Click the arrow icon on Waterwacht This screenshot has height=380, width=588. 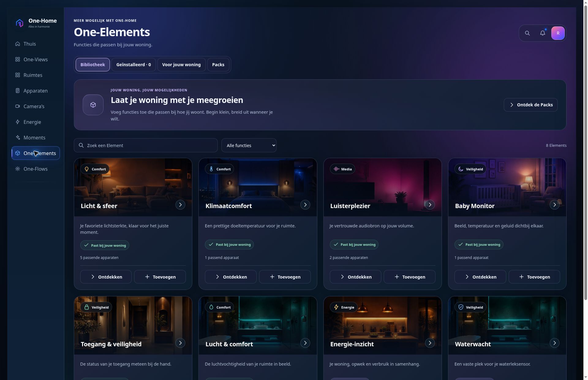point(555,343)
